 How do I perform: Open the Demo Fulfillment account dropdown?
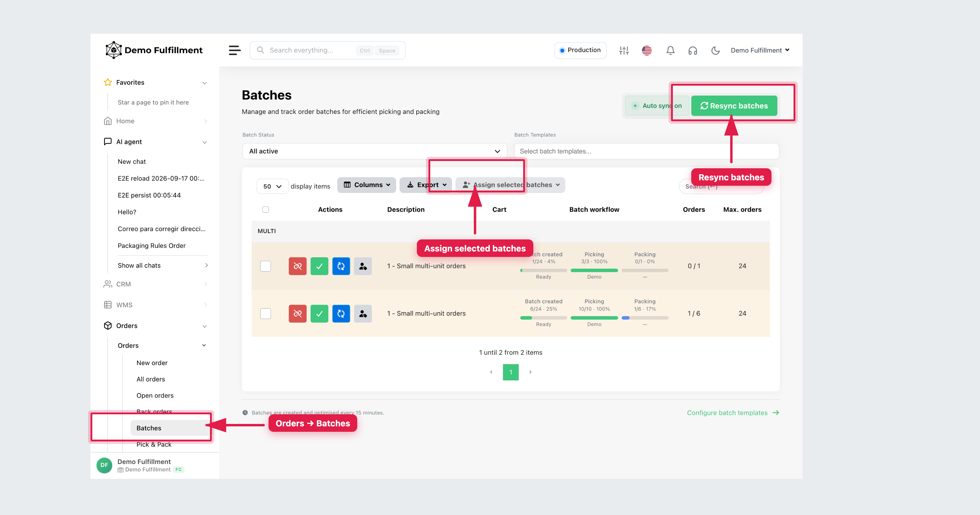tap(760, 50)
